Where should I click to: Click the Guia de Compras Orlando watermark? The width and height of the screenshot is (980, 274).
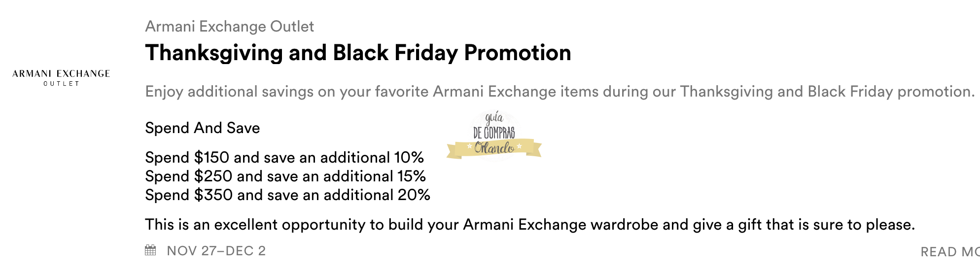click(494, 136)
